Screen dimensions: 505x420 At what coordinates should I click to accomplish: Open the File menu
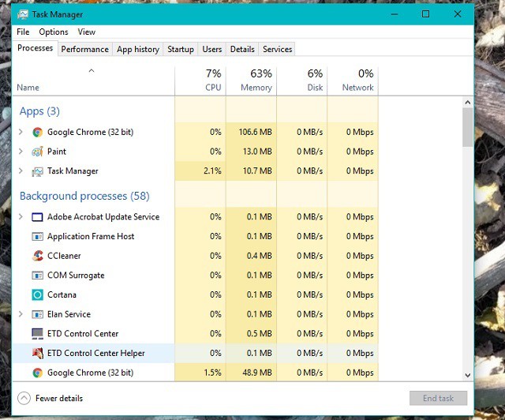click(23, 32)
